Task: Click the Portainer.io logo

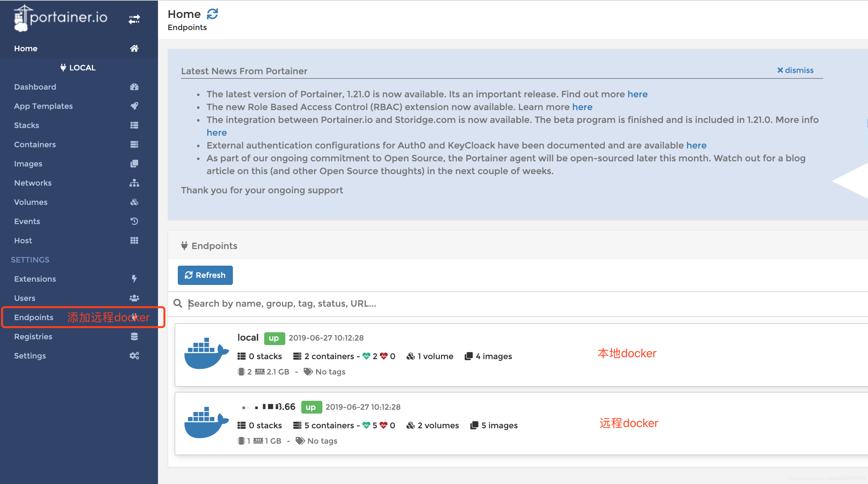Action: point(61,18)
